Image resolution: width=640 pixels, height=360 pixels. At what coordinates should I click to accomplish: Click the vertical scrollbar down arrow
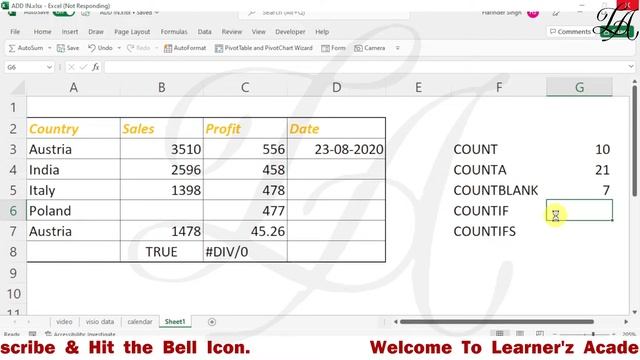tap(634, 312)
